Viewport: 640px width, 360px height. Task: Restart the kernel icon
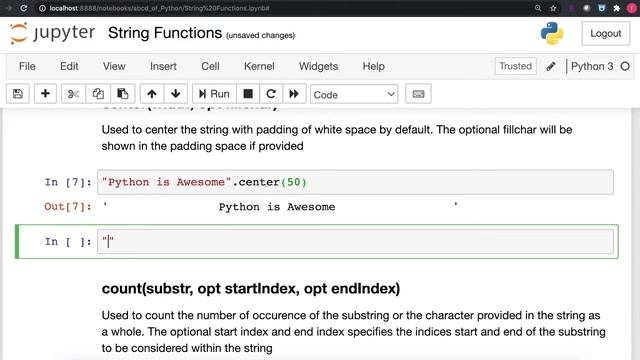tap(271, 94)
